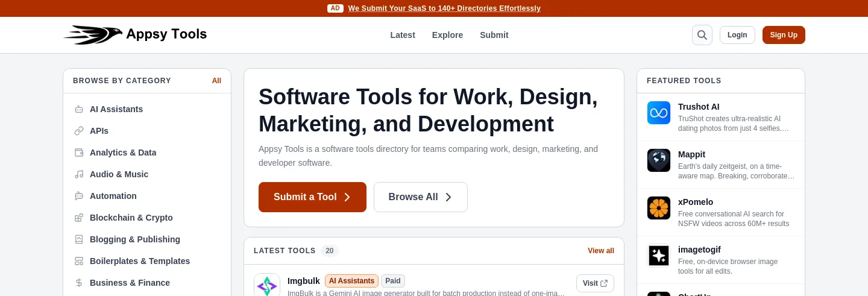868x296 pixels.
Task: Click the Login button
Action: (x=737, y=35)
